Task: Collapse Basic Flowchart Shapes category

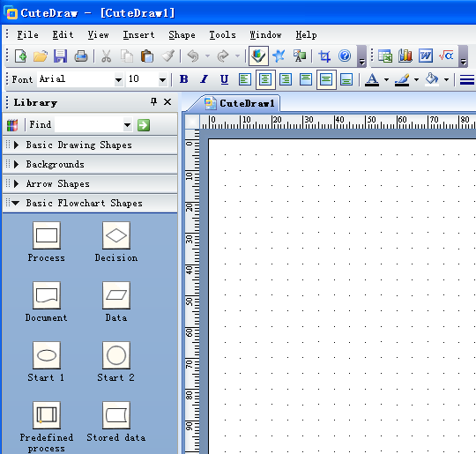Action: click(x=90, y=203)
